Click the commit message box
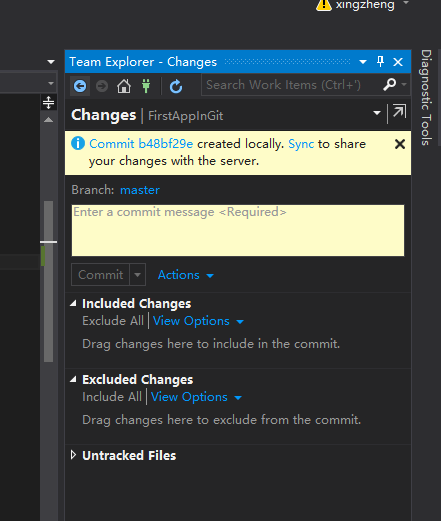 (238, 230)
